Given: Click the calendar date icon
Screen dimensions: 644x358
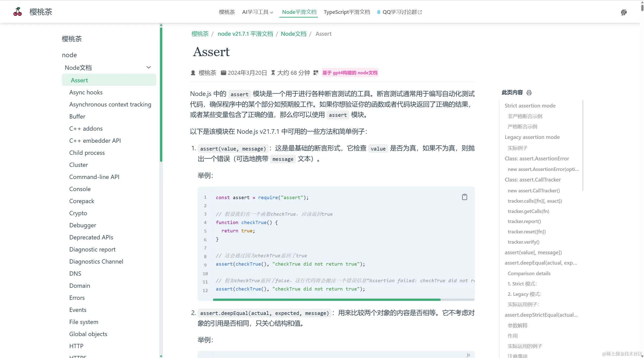Looking at the screenshot, I should click(x=223, y=73).
